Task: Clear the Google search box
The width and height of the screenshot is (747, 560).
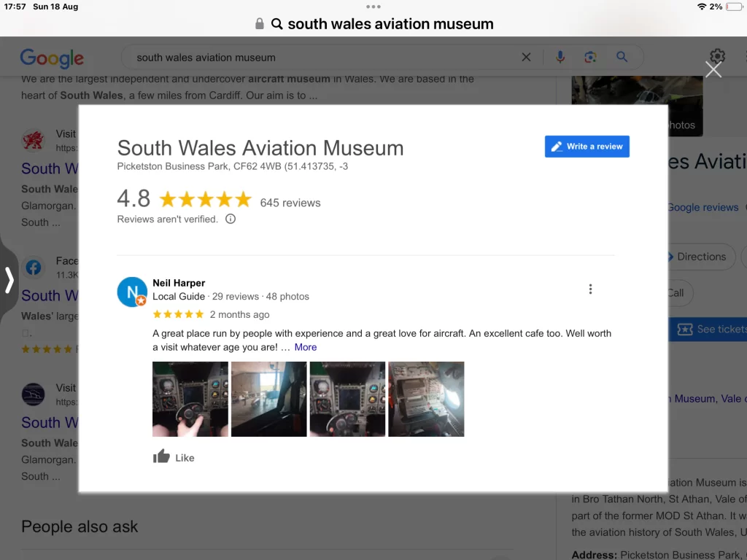Action: coord(526,57)
